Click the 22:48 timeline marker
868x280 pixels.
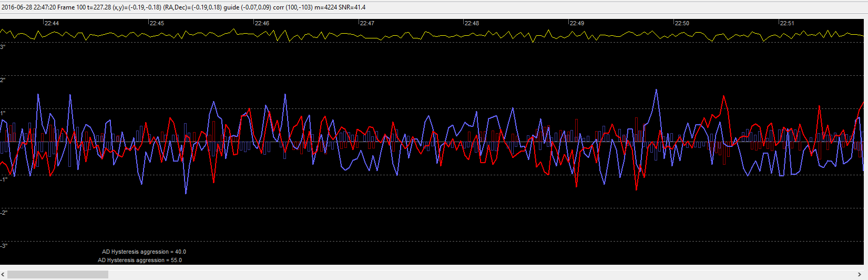472,23
